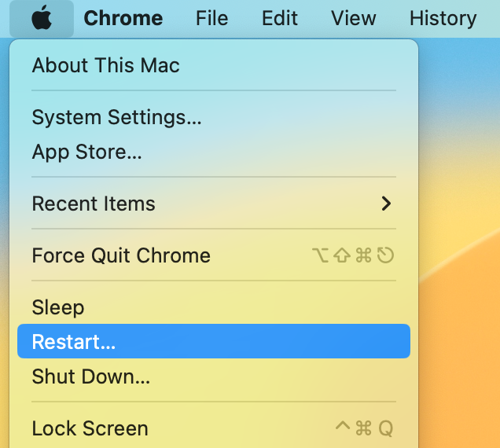500x448 pixels.
Task: Open the File menu
Action: tap(211, 18)
